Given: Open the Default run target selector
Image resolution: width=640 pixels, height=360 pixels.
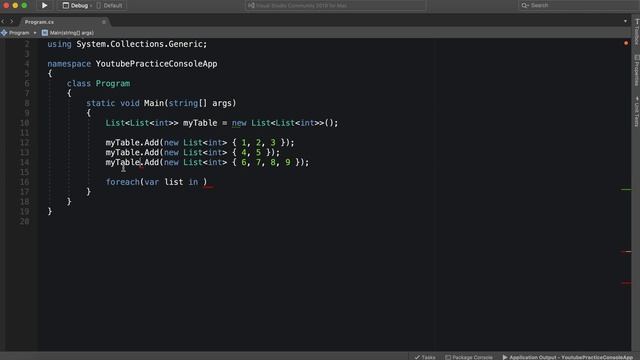Looking at the screenshot, I should point(109,5).
